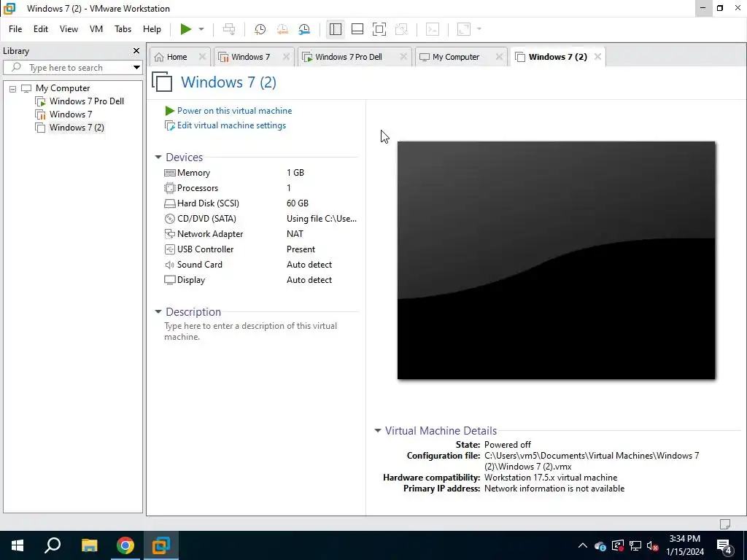The height and width of the screenshot is (560, 747).
Task: Collapse the My Computer tree node
Action: 13,88
